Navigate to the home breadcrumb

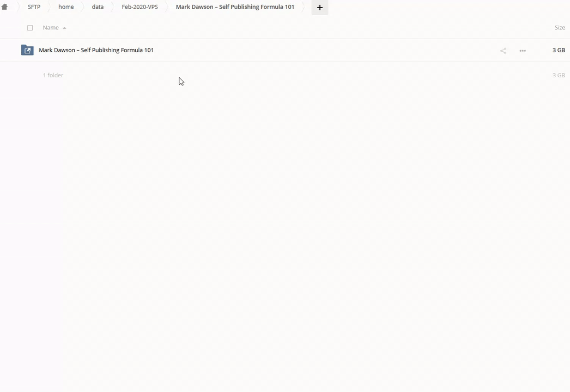pyautogui.click(x=66, y=7)
